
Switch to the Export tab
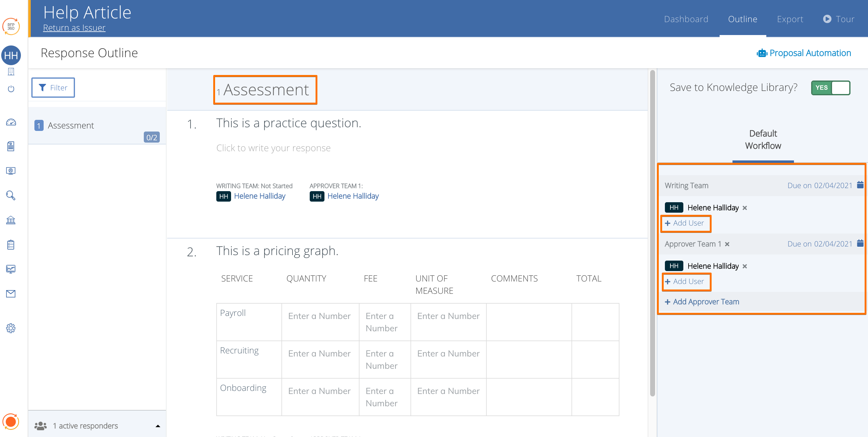point(790,19)
